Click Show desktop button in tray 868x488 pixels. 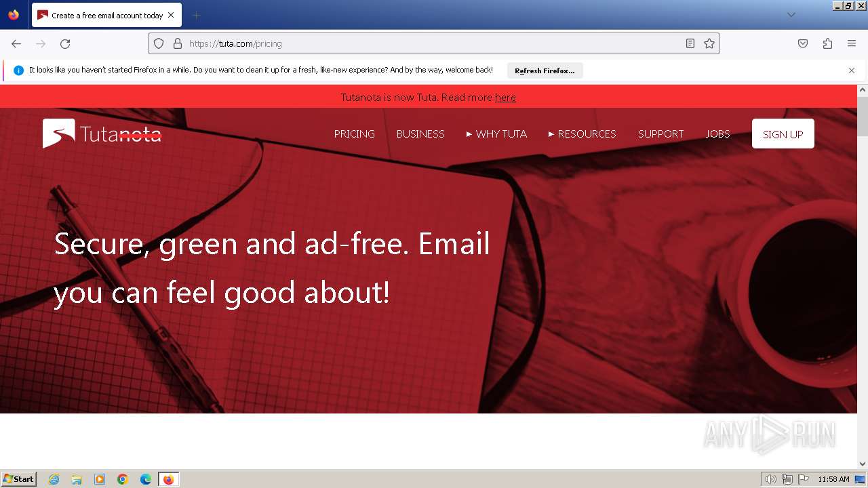pyautogui.click(x=861, y=479)
